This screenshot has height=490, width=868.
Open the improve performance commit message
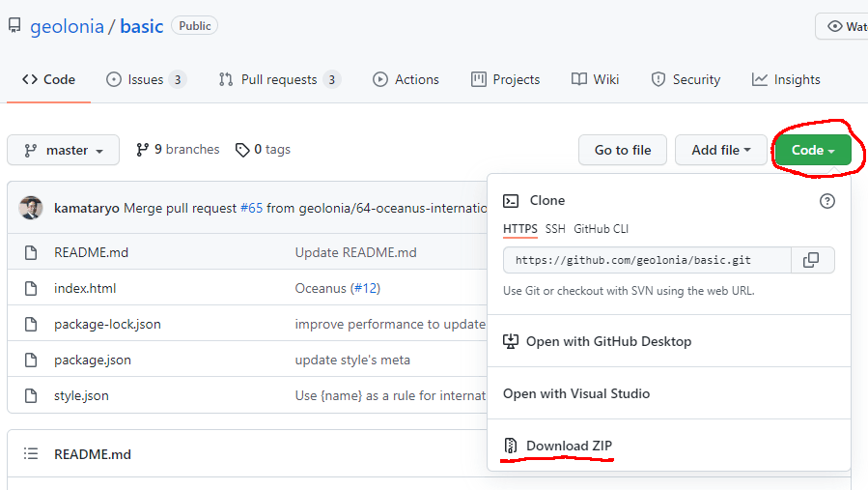point(390,324)
